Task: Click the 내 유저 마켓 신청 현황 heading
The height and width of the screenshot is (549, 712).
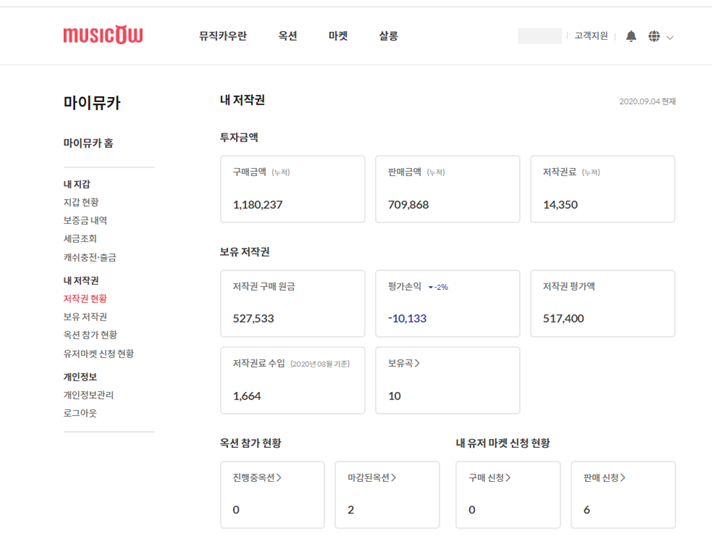Action: coord(503,443)
